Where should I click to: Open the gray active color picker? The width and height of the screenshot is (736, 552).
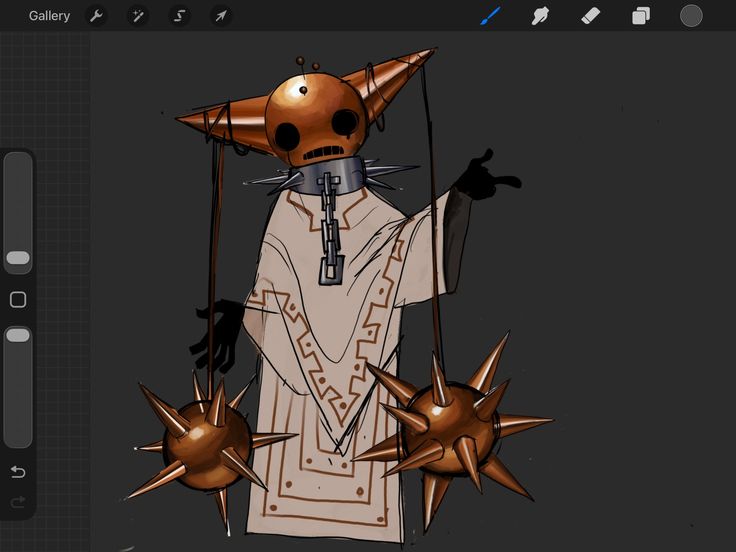coord(691,16)
